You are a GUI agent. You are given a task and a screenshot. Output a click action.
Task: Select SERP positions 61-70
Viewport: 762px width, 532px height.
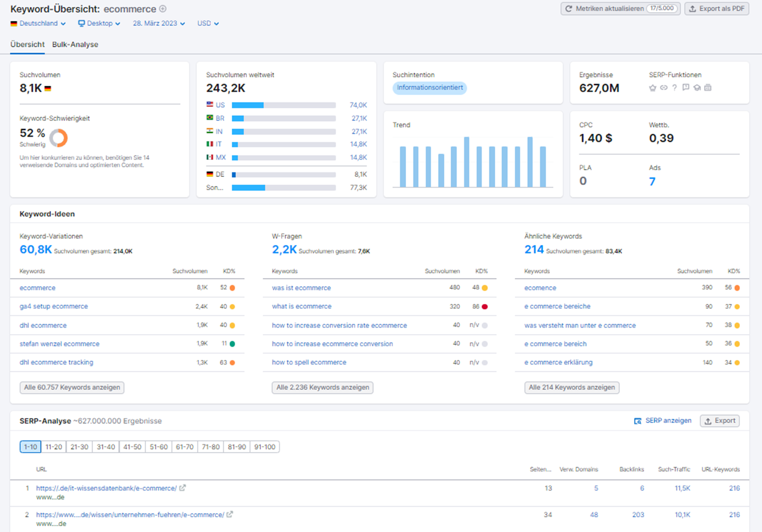[x=185, y=447]
